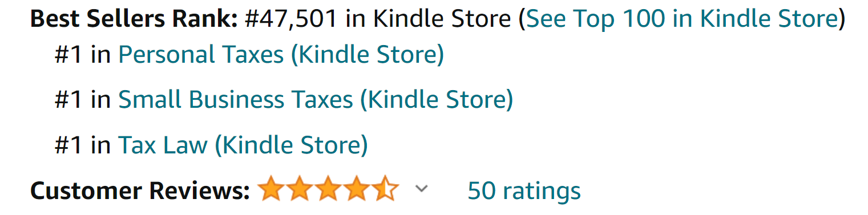The width and height of the screenshot is (868, 215).
Task: Open the Small Business Taxes (Kindle Store) category
Action: point(316,100)
